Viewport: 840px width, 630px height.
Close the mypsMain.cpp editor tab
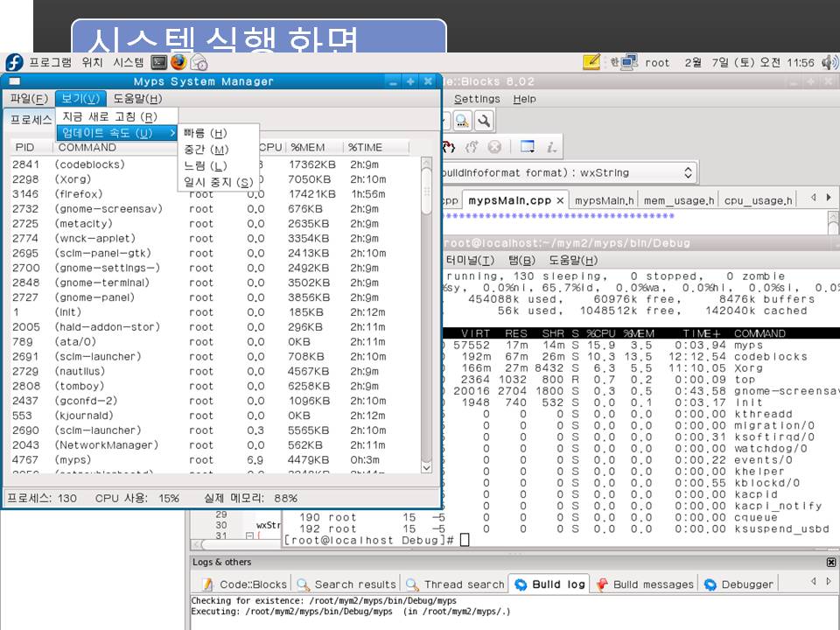(x=560, y=200)
